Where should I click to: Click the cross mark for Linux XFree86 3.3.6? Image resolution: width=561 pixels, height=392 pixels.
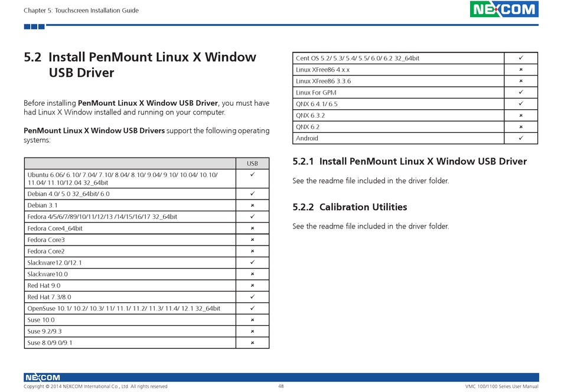(x=521, y=81)
